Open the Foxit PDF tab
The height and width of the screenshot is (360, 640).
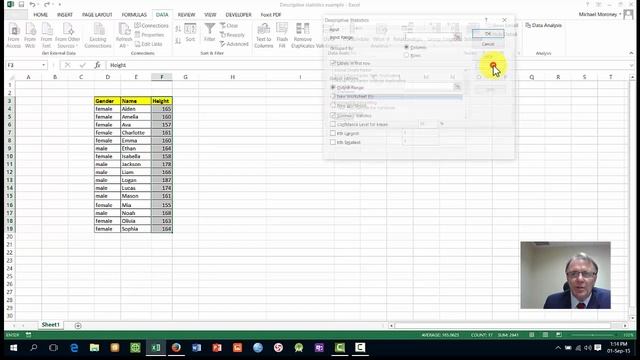pyautogui.click(x=271, y=15)
